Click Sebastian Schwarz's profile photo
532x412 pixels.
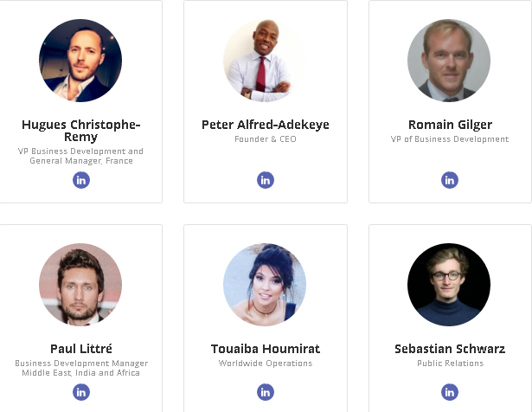(x=449, y=285)
